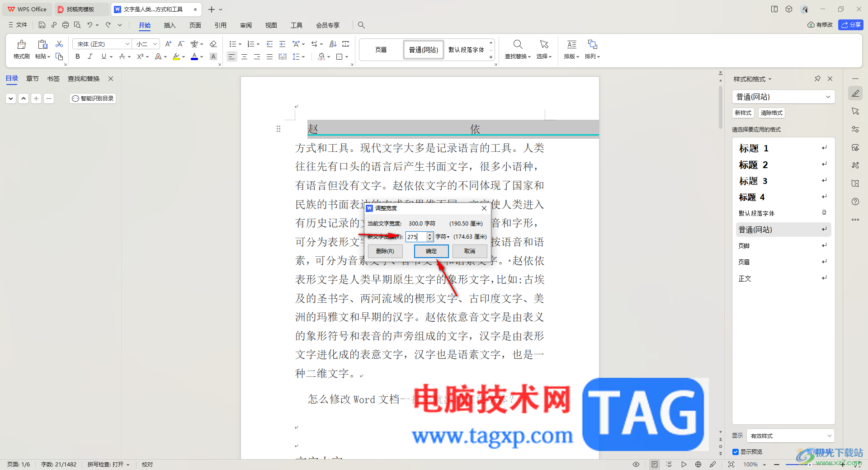Click the 新样式 button
Image resolution: width=868 pixels, height=470 pixels.
[x=743, y=113]
